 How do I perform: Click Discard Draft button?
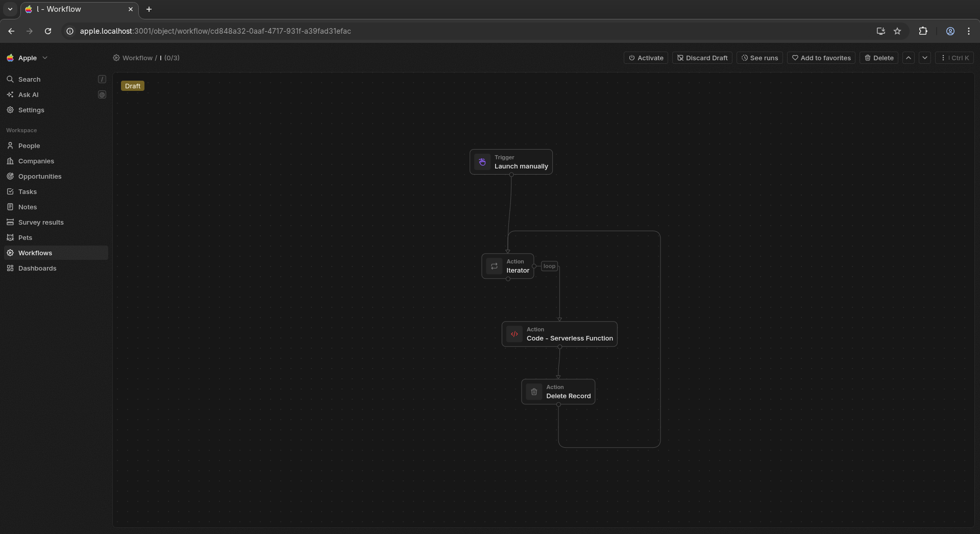point(702,58)
